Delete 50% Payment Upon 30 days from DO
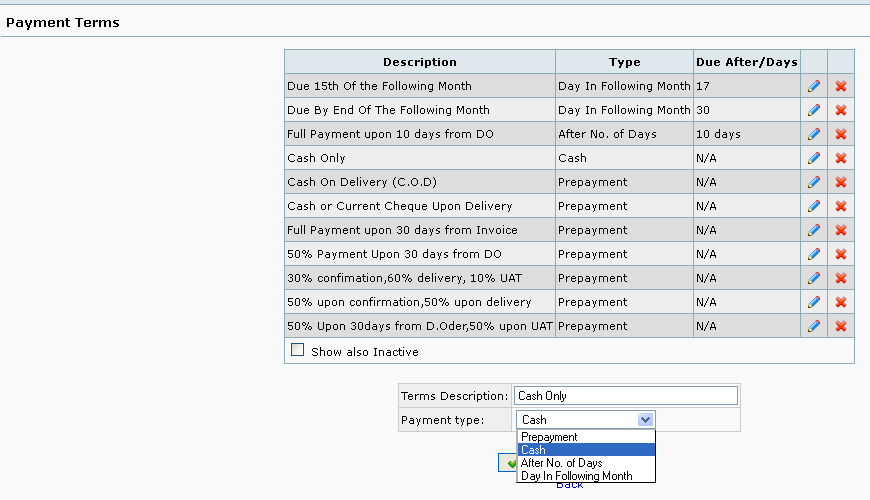This screenshot has width=870, height=500. 841,254
